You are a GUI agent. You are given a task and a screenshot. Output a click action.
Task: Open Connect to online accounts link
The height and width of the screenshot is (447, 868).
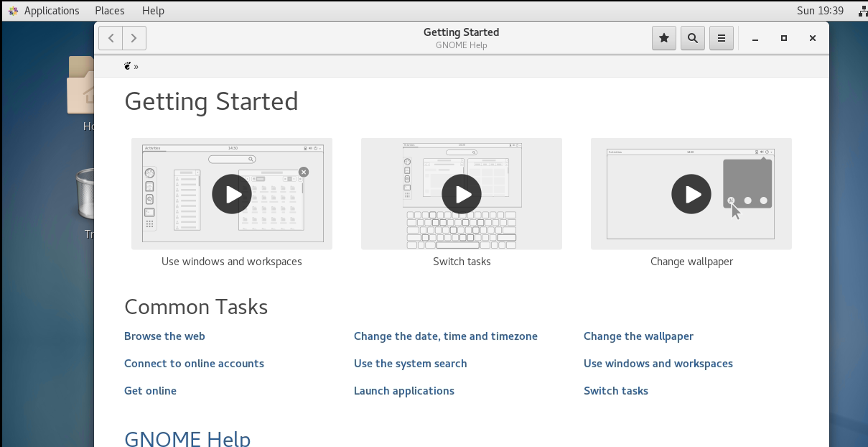pyautogui.click(x=194, y=364)
